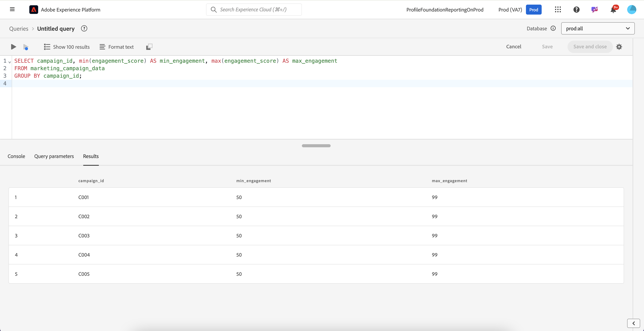Click the Cancel button
Screen dimensions: 644x331
click(513, 47)
